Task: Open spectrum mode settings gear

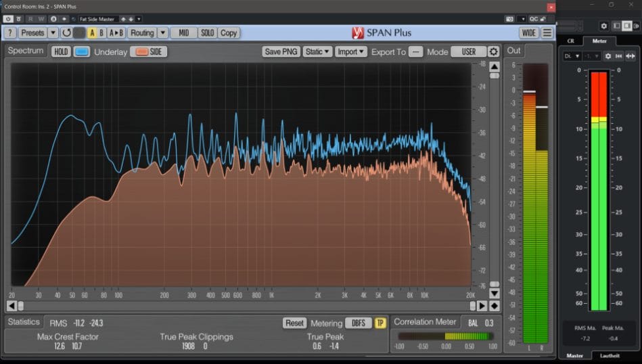Action: (494, 51)
